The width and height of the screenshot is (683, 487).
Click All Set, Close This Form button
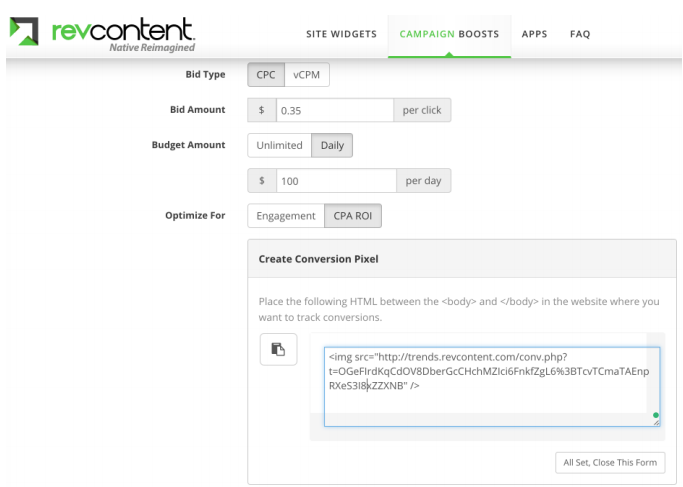pyautogui.click(x=610, y=463)
